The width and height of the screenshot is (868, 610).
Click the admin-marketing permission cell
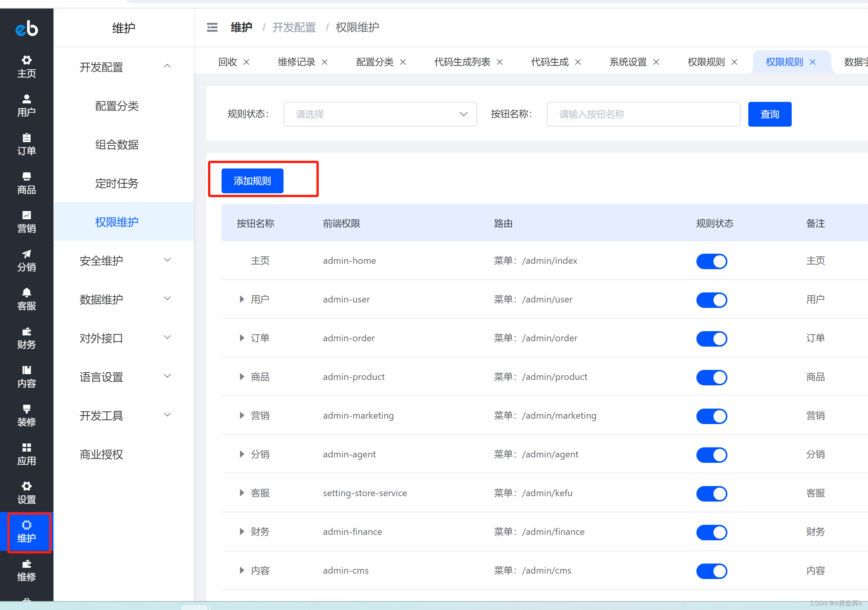358,416
